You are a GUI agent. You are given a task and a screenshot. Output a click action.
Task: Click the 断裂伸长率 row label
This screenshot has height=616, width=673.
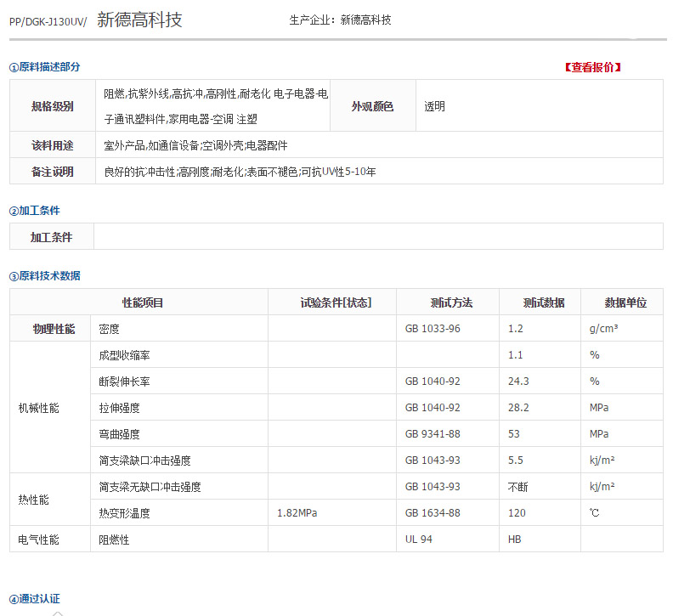tap(124, 381)
